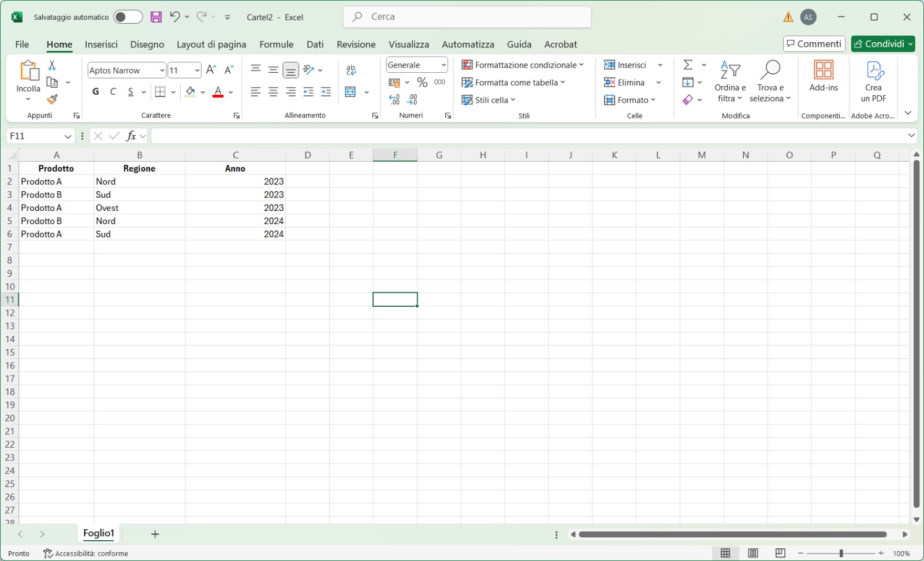Toggle bold formatting with G button

pyautogui.click(x=96, y=92)
